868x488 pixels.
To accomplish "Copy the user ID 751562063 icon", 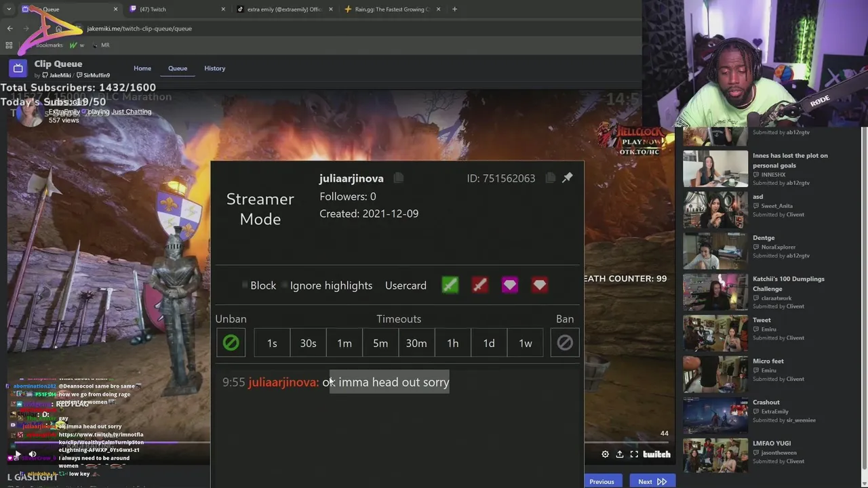I will pos(551,178).
